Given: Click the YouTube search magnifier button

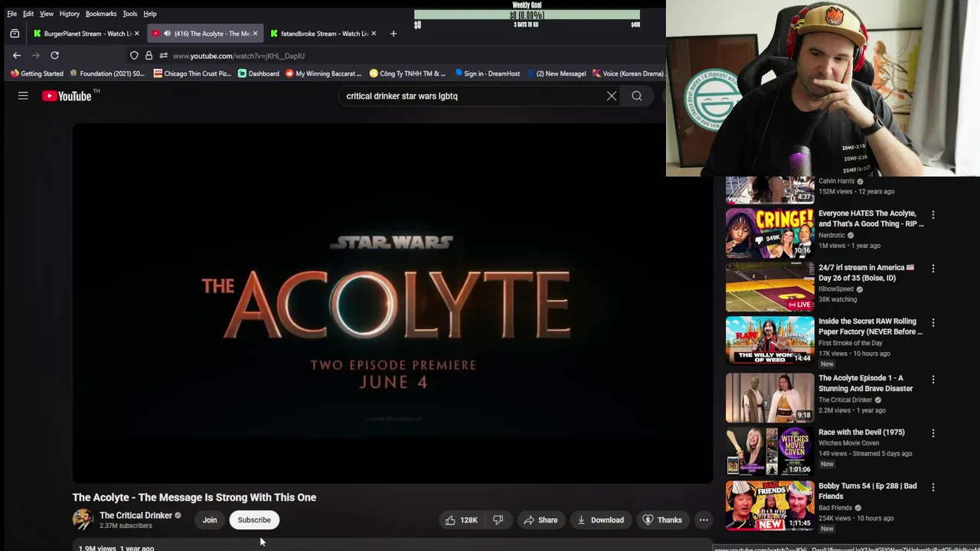Looking at the screenshot, I should [637, 96].
